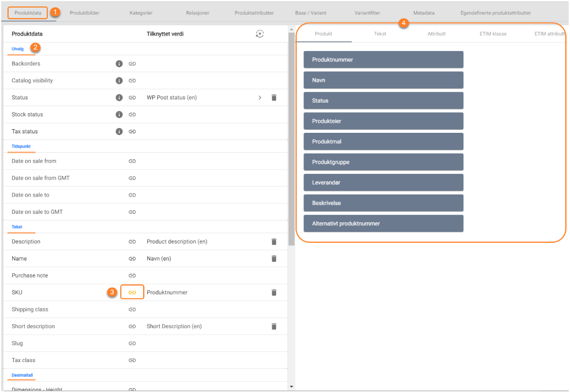This screenshot has height=392, width=570.
Task: Click the Desimaltall section heading
Action: tap(22, 375)
